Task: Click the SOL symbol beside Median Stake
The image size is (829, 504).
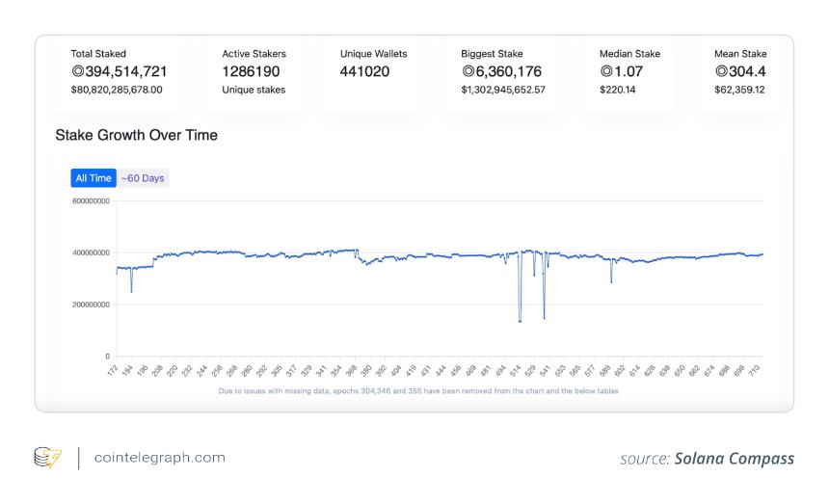Action: coord(606,70)
